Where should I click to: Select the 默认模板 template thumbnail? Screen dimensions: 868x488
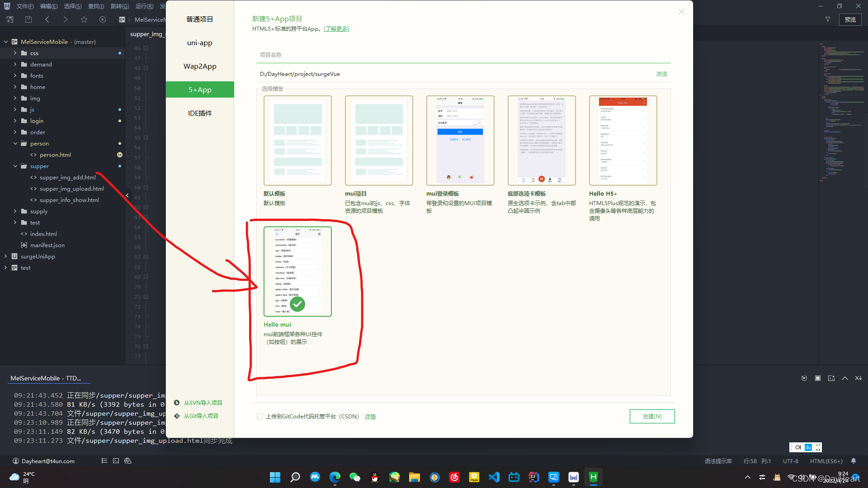pos(297,140)
